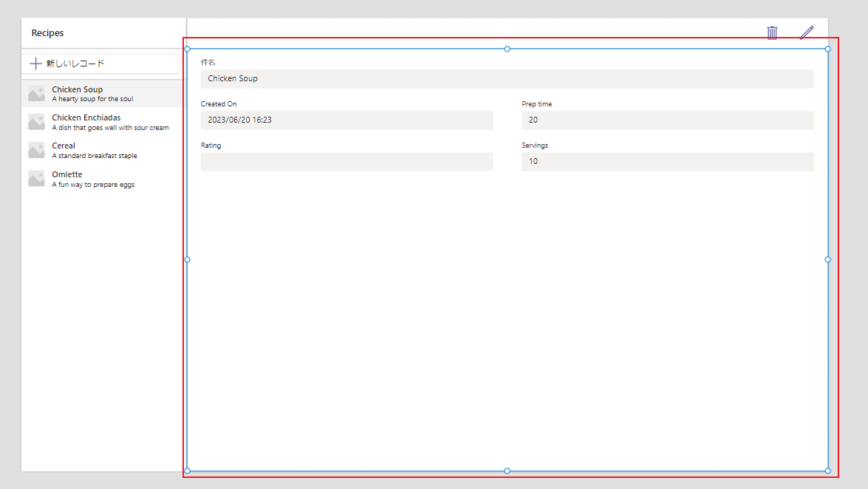868x489 pixels.
Task: Select Chicken Soup recipe in list
Action: pos(102,94)
